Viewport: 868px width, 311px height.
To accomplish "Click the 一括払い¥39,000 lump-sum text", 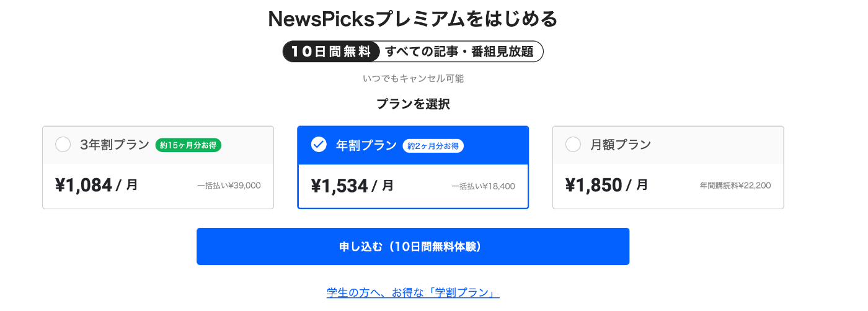I will click(x=229, y=186).
